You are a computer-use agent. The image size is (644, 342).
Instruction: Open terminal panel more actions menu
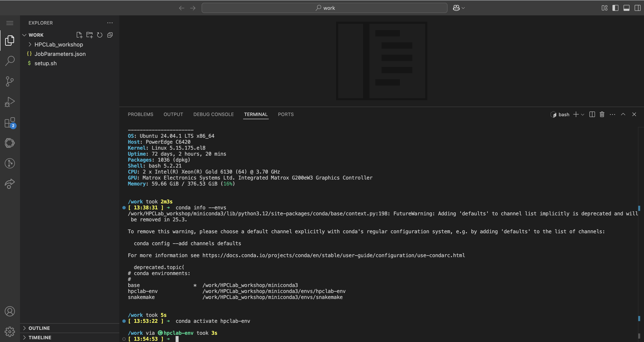(x=612, y=114)
